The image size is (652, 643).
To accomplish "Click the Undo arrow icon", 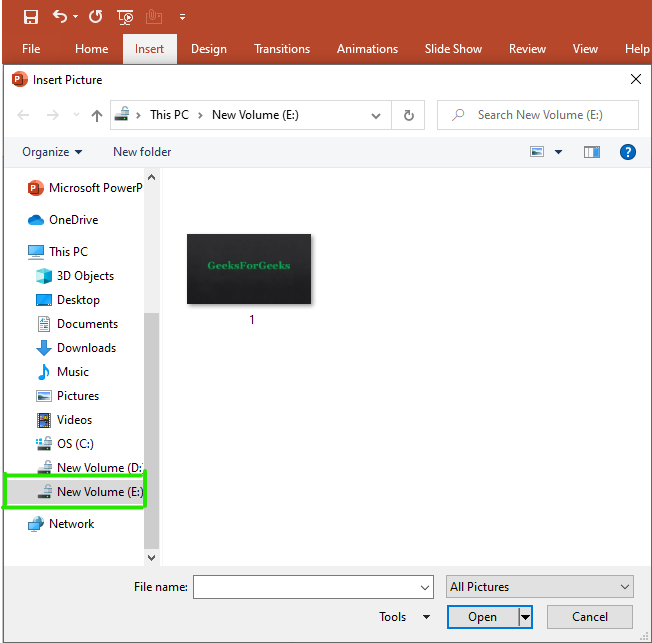I will (60, 17).
